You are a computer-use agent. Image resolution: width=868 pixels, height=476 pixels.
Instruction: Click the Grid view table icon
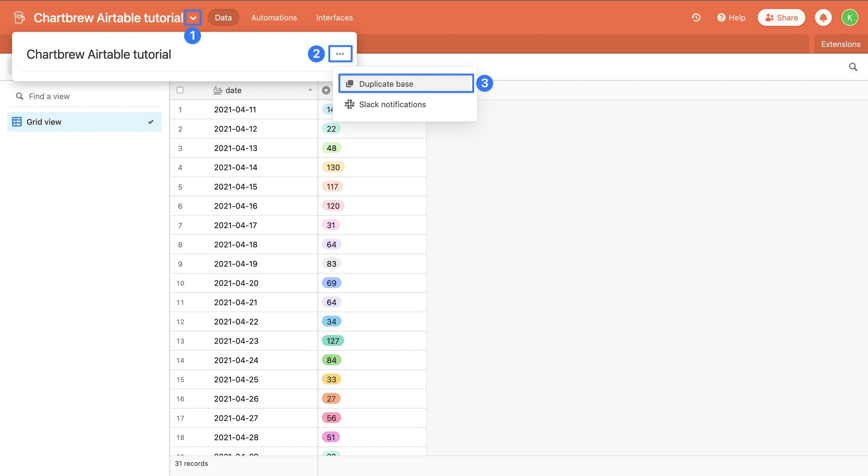click(16, 121)
